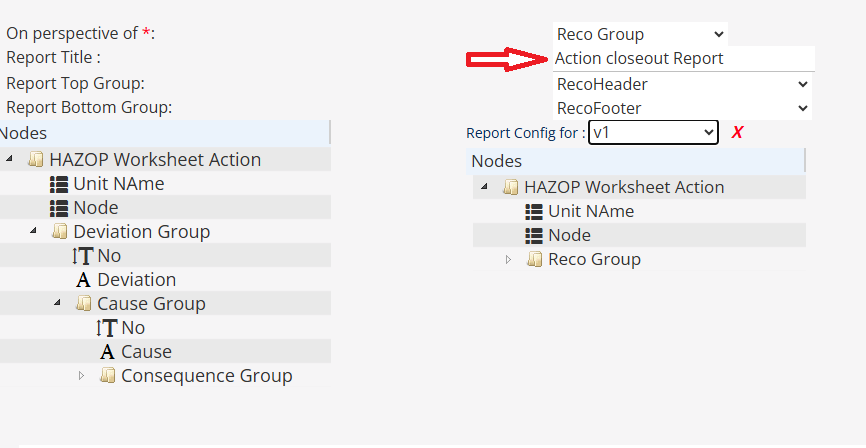This screenshot has width=866, height=448.
Task: Expand the Reco Group node in right tree
Action: 508,260
